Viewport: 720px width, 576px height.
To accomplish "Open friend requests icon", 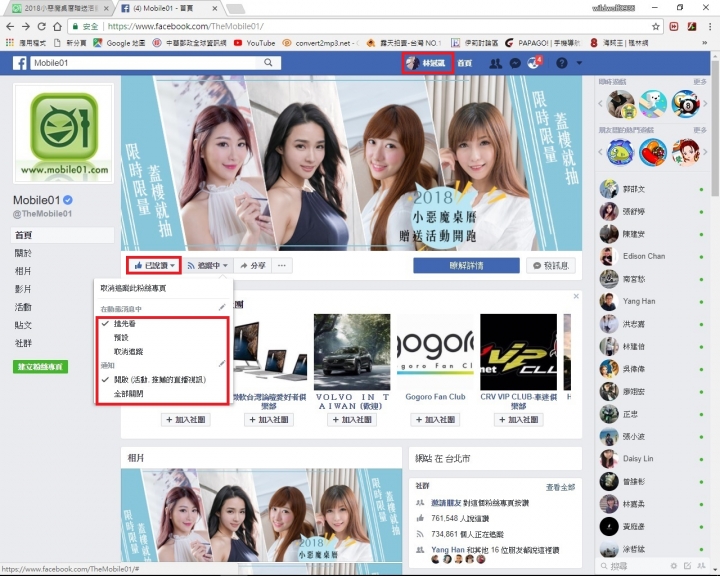I will (x=495, y=63).
